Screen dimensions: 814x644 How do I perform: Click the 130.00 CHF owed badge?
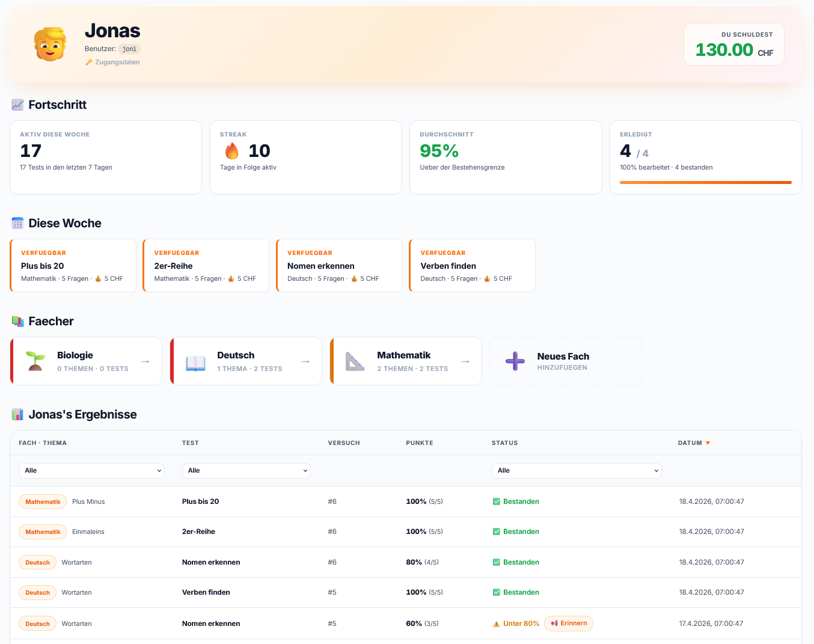[734, 44]
